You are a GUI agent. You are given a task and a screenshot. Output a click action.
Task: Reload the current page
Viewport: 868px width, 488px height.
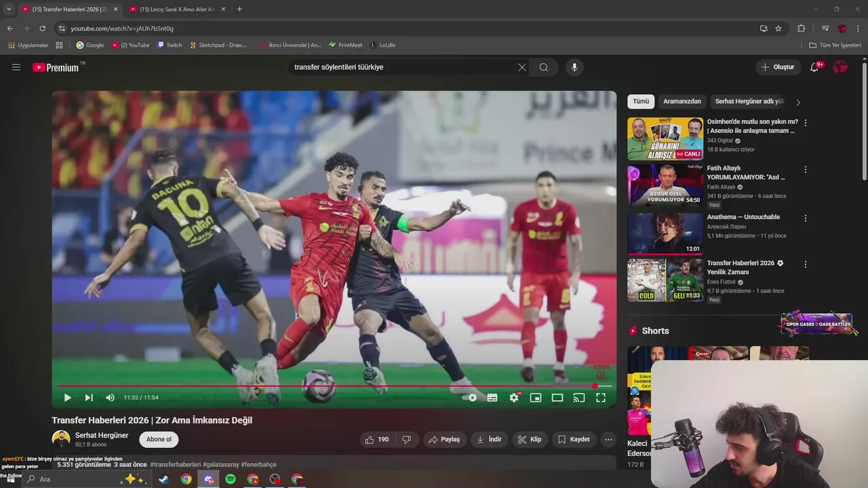click(x=42, y=28)
